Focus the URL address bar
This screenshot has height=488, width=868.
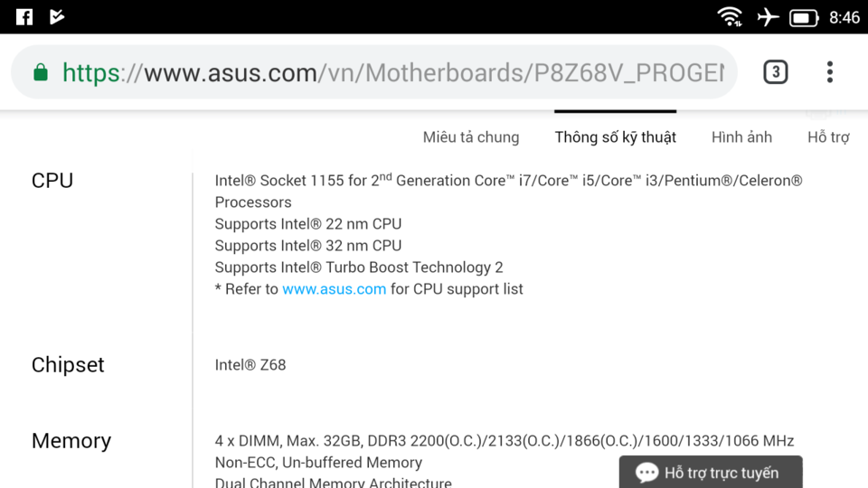coord(374,72)
